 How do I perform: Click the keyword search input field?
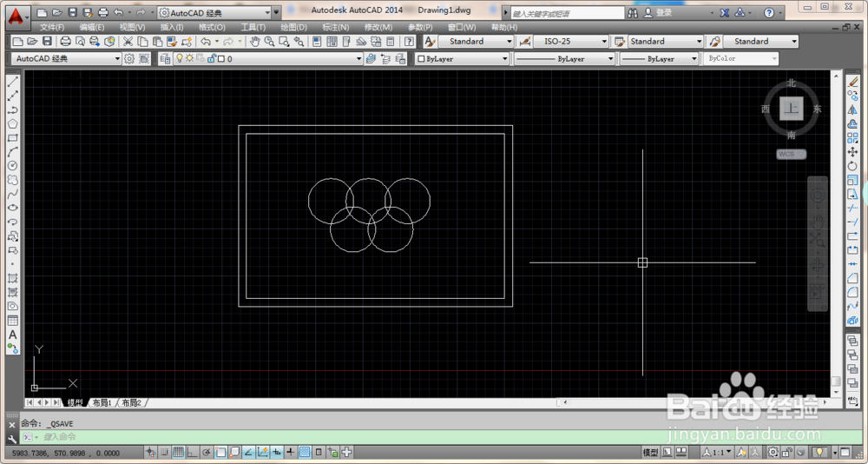tap(568, 13)
